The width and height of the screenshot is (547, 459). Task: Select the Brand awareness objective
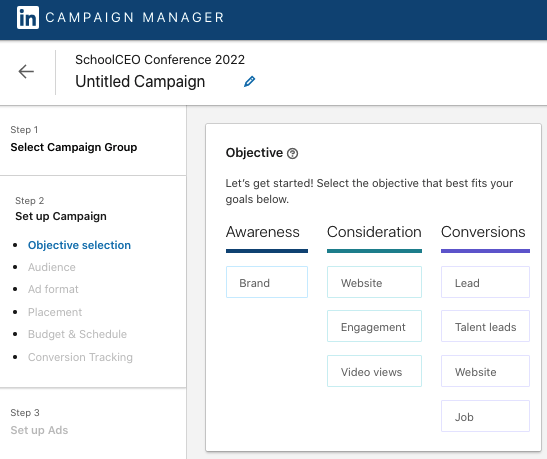point(267,282)
